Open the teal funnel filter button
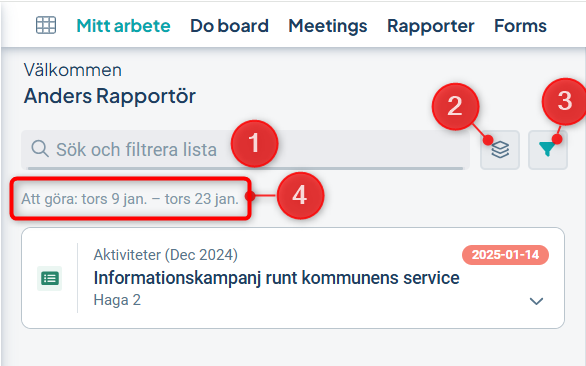This screenshot has width=586, height=366. (x=548, y=150)
